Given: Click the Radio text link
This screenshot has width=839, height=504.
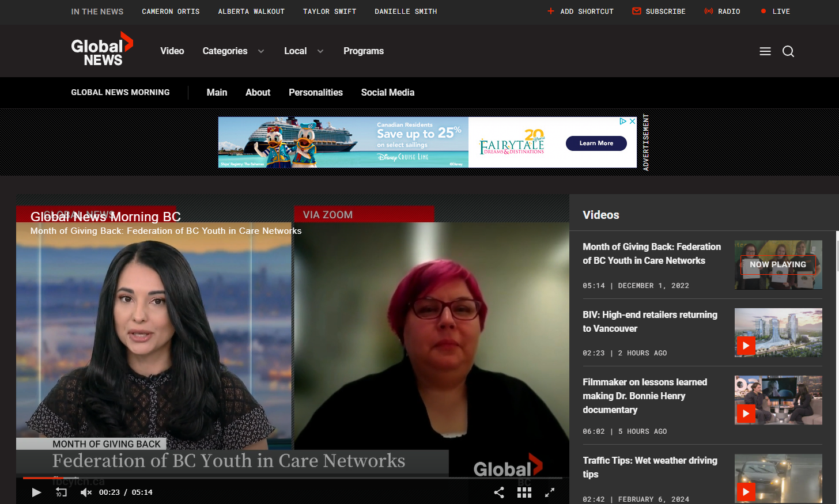Looking at the screenshot, I should tap(729, 11).
